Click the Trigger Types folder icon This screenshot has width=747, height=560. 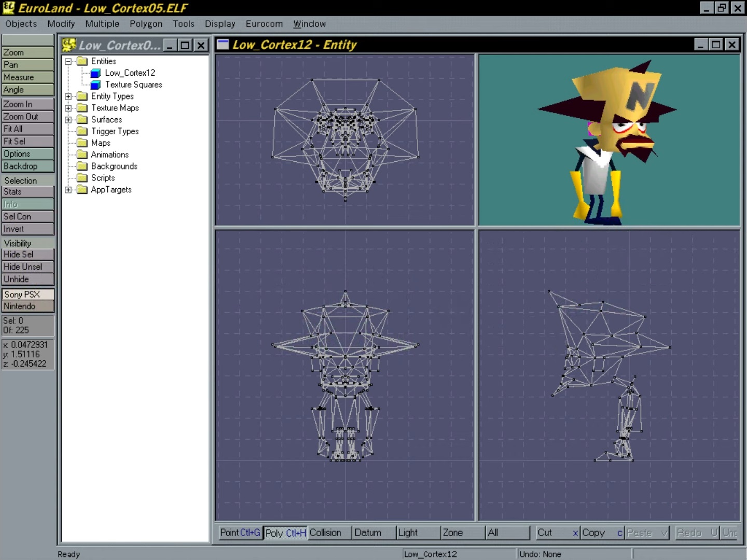(x=82, y=131)
